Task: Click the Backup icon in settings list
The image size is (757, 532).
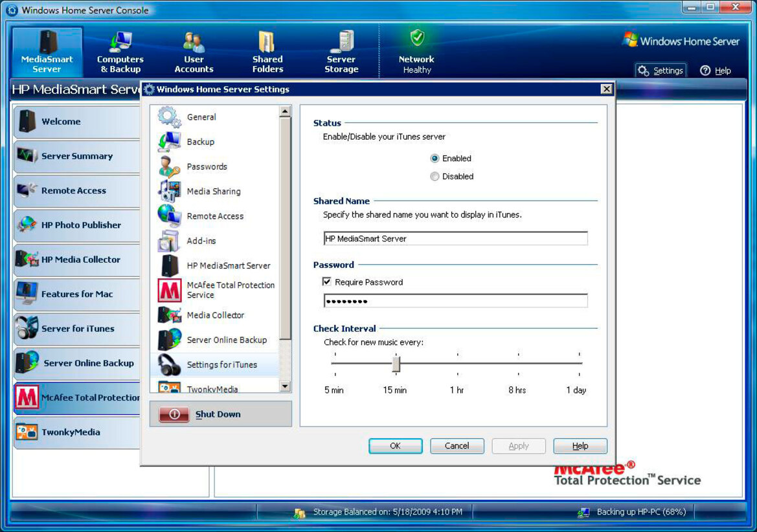Action: pyautogui.click(x=170, y=142)
